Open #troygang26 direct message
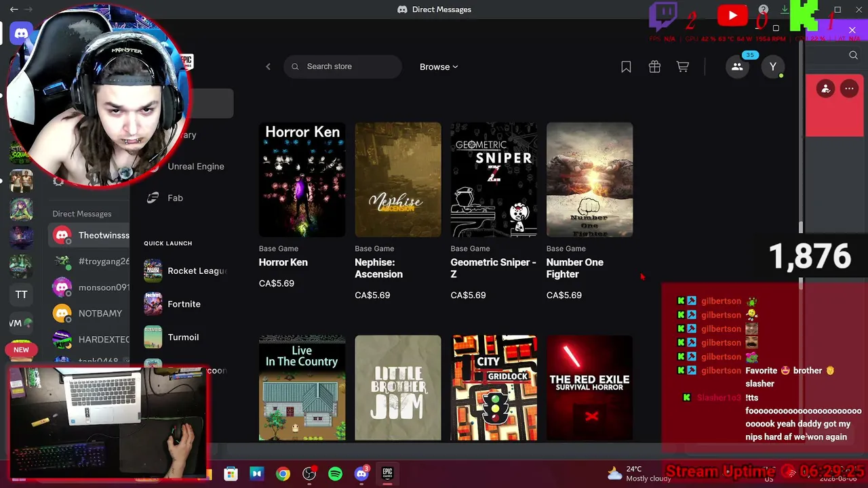This screenshot has width=868, height=488. tap(91, 262)
